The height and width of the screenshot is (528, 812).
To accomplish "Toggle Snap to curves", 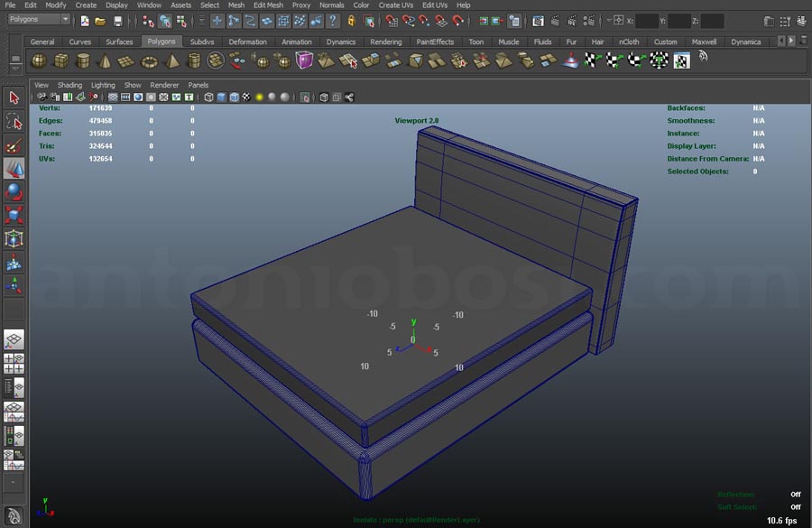I will pyautogui.click(x=409, y=22).
